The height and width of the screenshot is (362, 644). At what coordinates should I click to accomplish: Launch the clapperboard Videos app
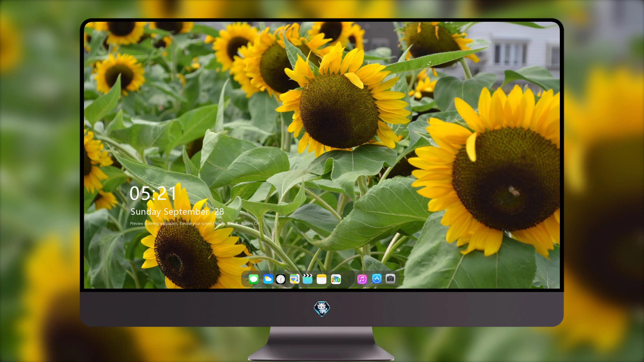pyautogui.click(x=308, y=279)
